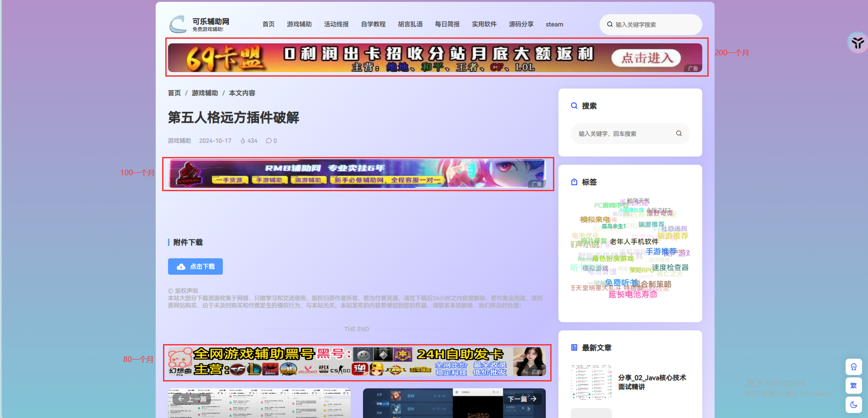The image size is (868, 418).
Task: Open 游戏辅助 in the breadcrumb trail
Action: point(205,93)
